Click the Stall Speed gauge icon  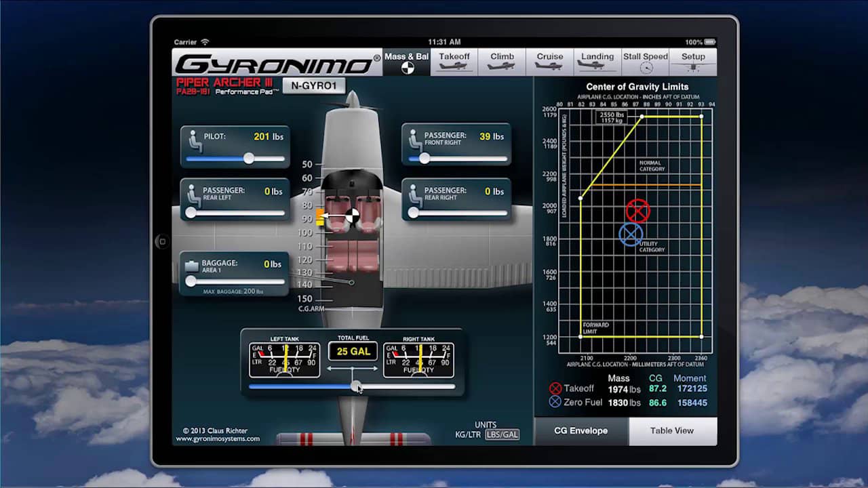pyautogui.click(x=646, y=68)
